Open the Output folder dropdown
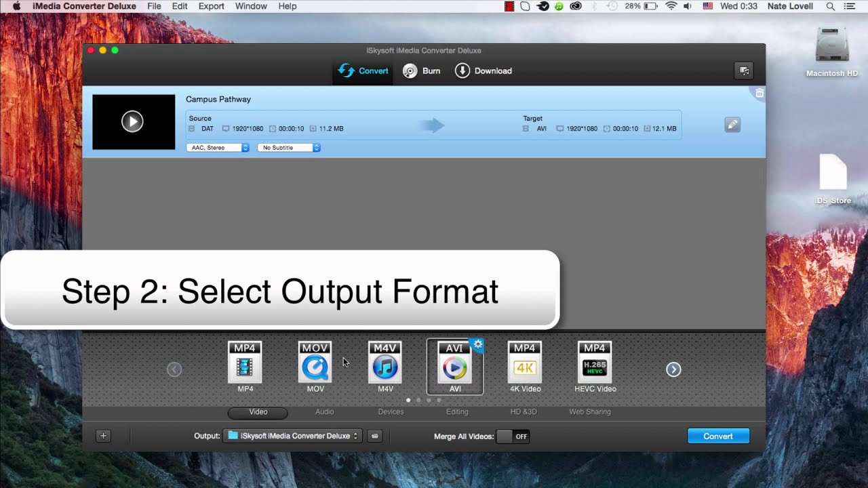The height and width of the screenshot is (488, 868). pos(292,436)
